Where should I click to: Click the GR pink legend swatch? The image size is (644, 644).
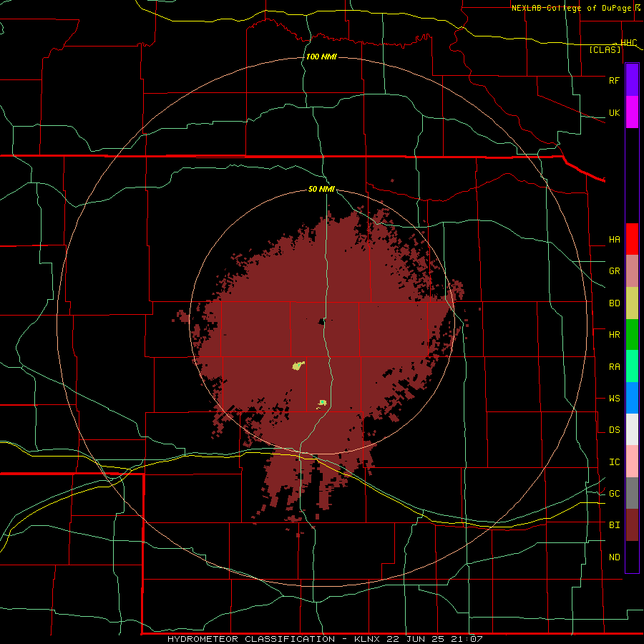(x=632, y=271)
